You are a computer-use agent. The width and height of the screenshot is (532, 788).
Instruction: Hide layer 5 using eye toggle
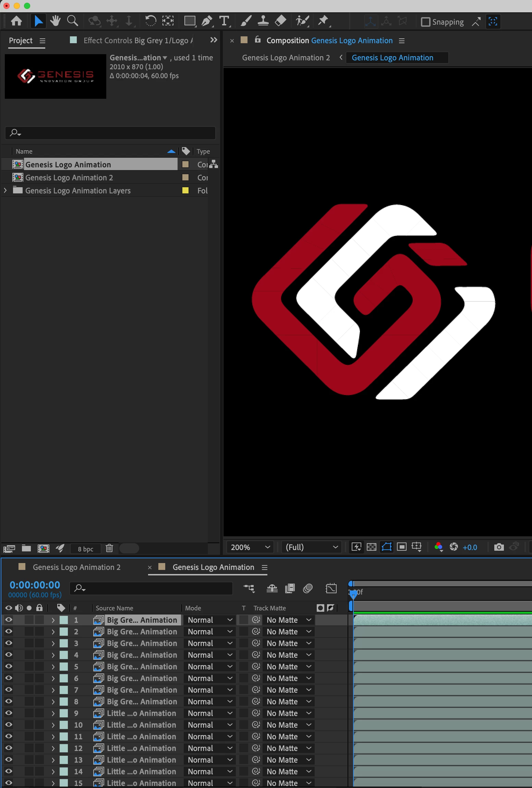coord(9,666)
